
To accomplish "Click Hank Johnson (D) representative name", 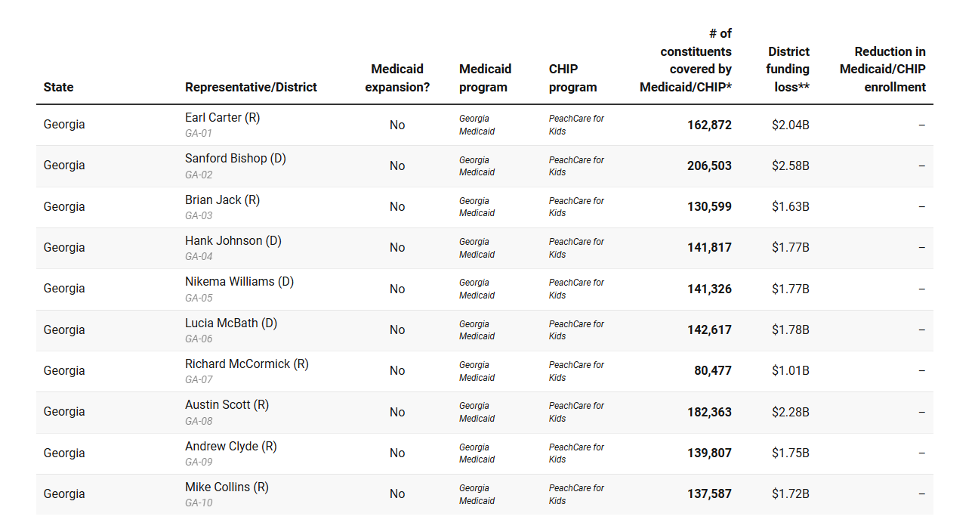I will 233,241.
